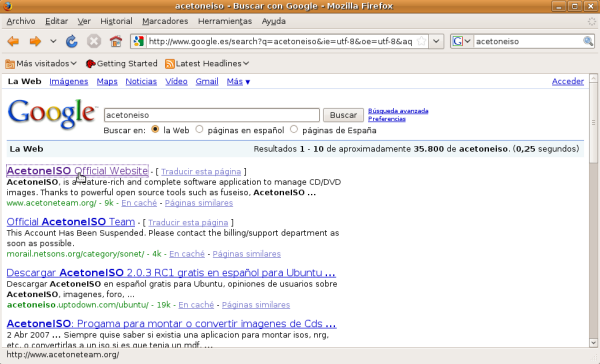Expand the recent pages history dropdown arrow
The height and width of the screenshot is (364, 600).
tap(53, 41)
